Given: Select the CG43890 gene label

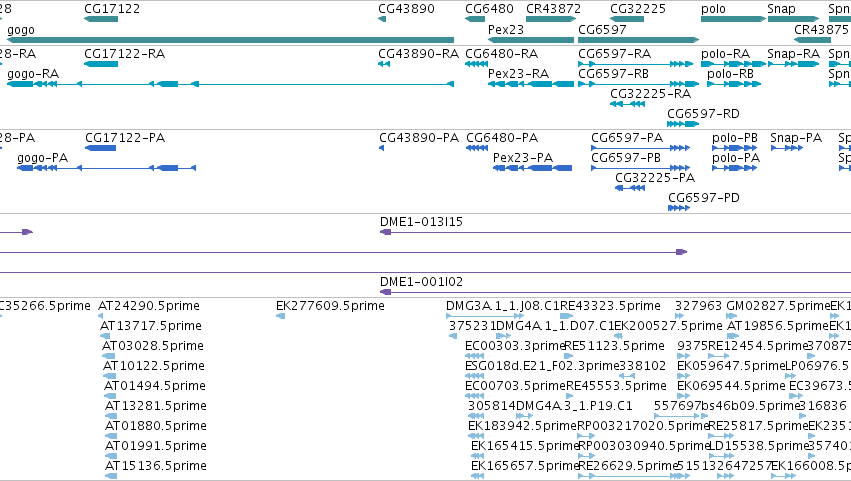Looking at the screenshot, I should tap(407, 9).
